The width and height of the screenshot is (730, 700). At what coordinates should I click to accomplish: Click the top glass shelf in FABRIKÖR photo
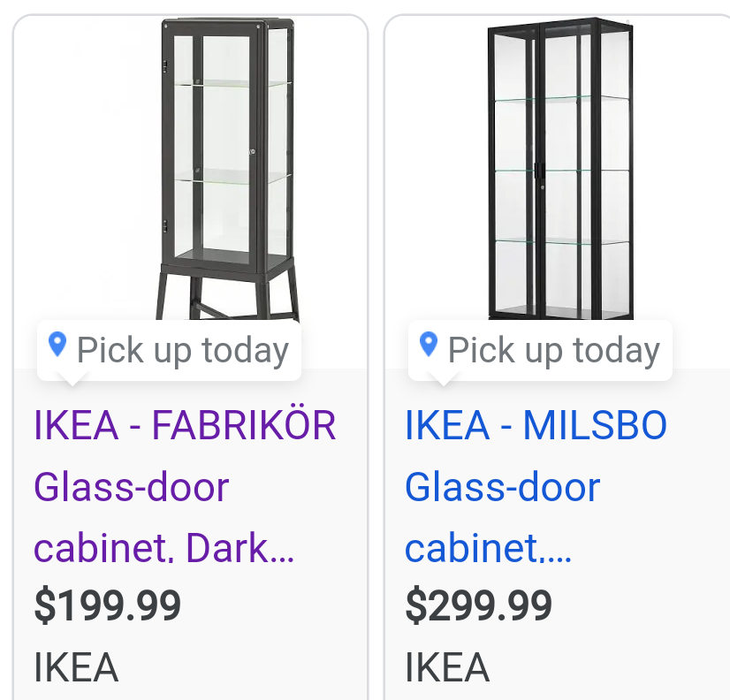click(232, 83)
